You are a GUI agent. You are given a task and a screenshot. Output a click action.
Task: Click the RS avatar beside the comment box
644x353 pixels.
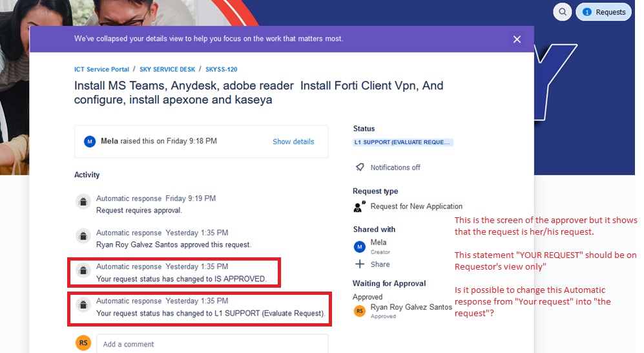coord(83,343)
